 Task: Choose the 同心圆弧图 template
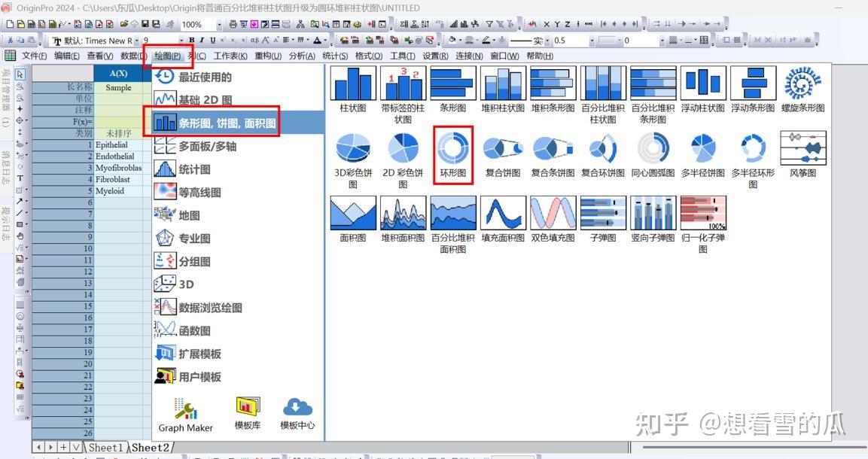point(653,154)
